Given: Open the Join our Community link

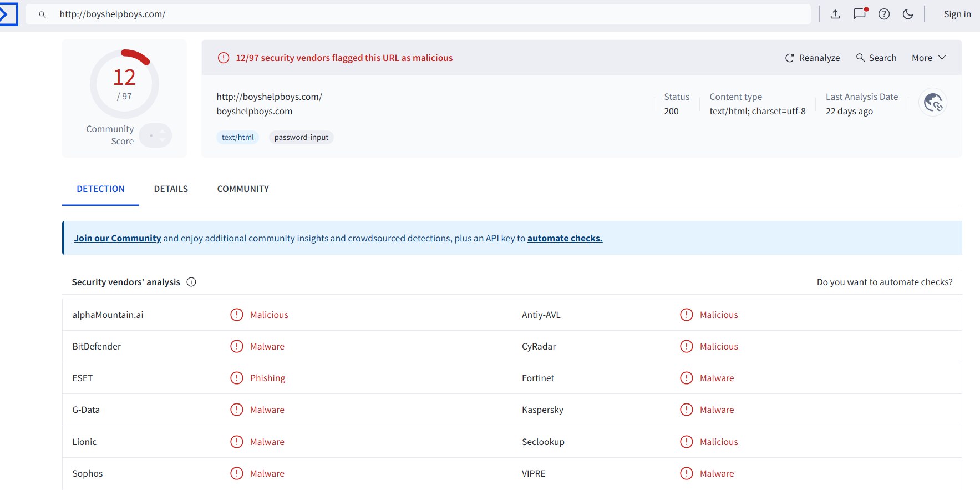Looking at the screenshot, I should coord(118,238).
